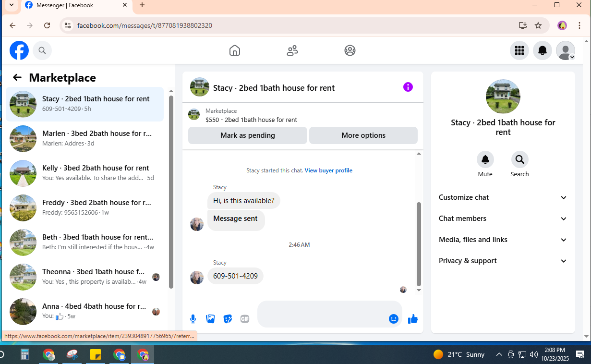Open Freddy 3bed 2bath conversation
This screenshot has height=364, width=591.
tap(85, 208)
